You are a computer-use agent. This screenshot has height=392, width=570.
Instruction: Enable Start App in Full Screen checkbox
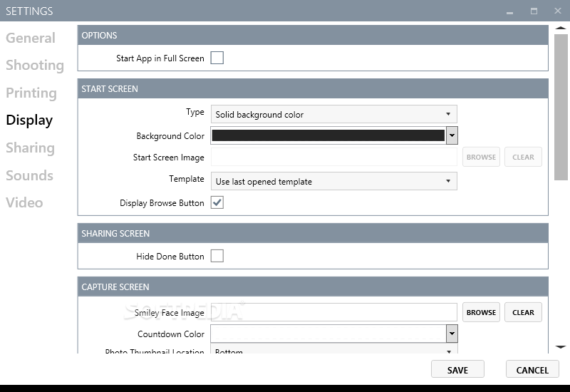[x=217, y=58]
